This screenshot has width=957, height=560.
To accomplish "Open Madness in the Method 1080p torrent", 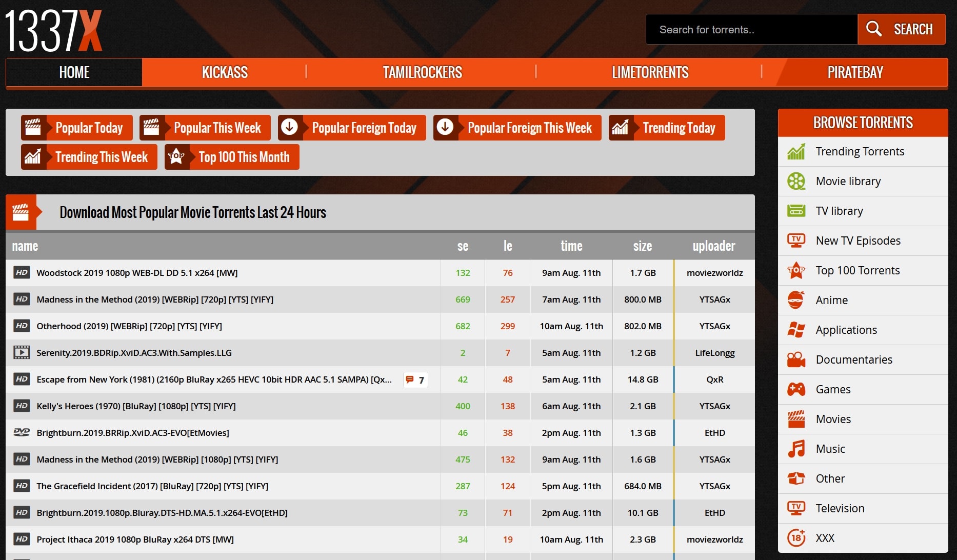I will coord(157,459).
